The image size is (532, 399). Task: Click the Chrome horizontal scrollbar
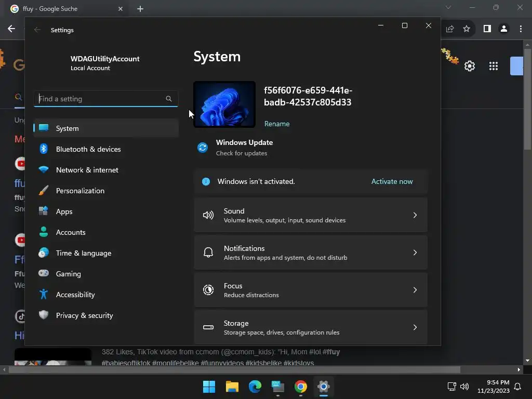tap(234, 369)
